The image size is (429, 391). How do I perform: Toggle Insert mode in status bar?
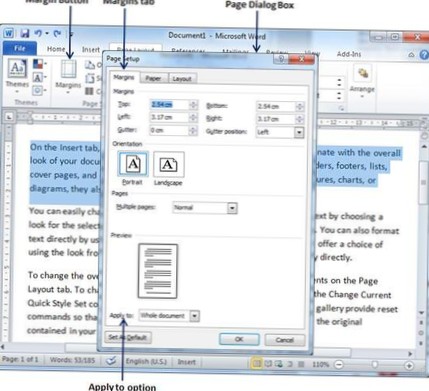click(x=187, y=362)
